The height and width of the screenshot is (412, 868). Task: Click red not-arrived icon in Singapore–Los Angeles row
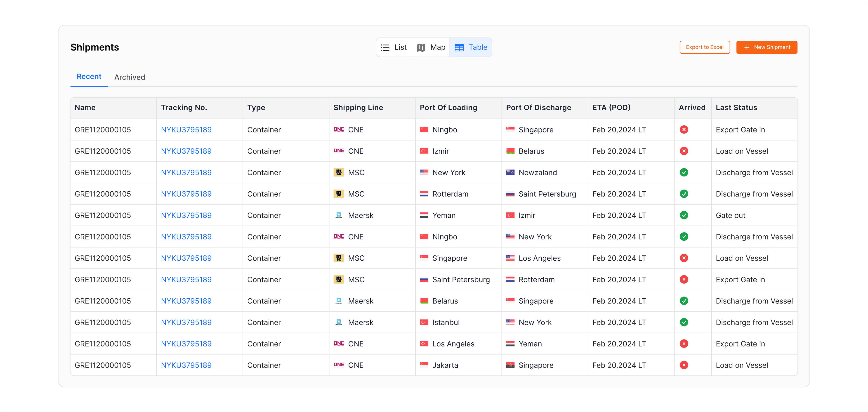684,258
